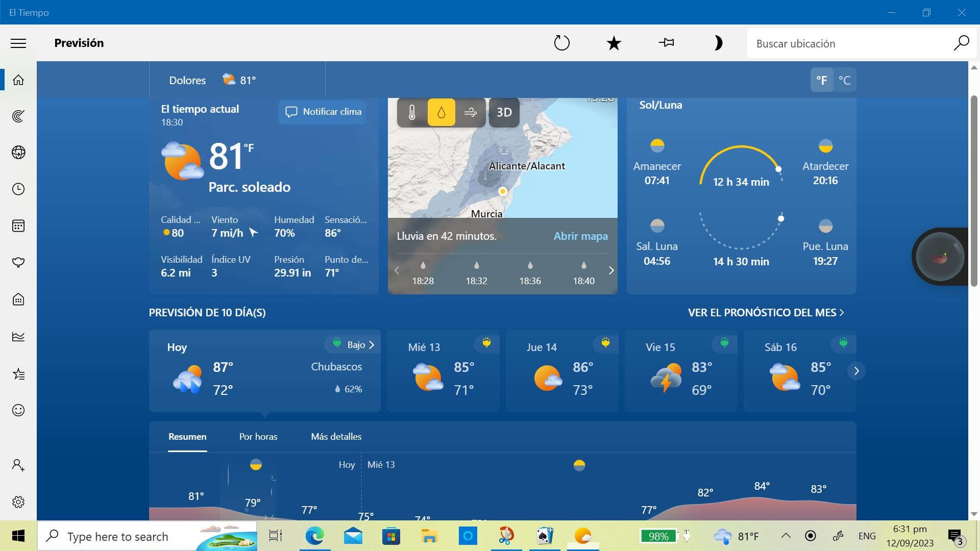Select the Sáb 16 forecast card
This screenshot has height=551, width=980.
tap(800, 371)
